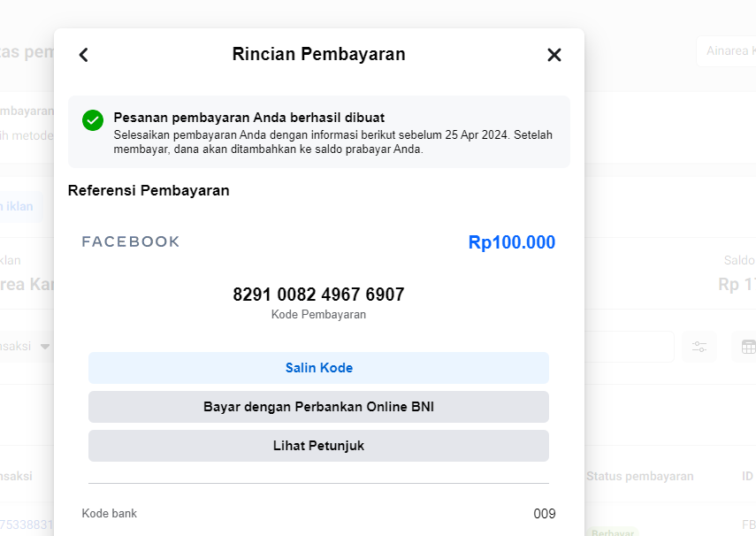Click the Status pembayaran column header

[639, 476]
